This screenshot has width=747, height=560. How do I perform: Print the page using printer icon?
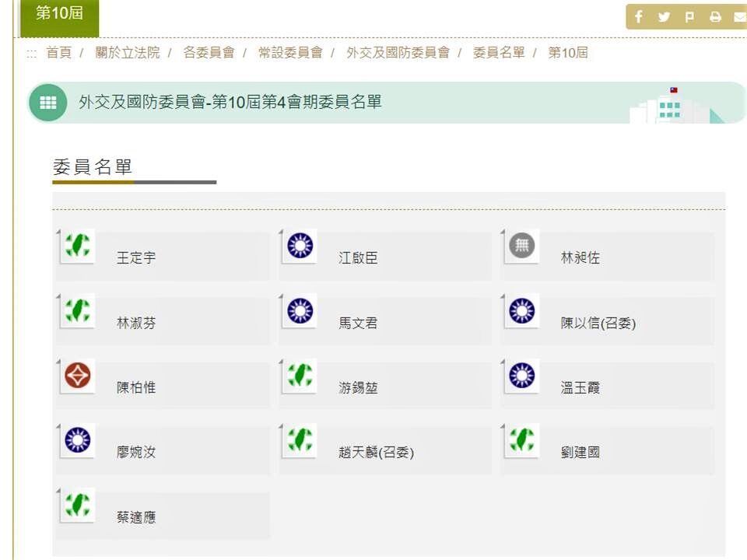tap(715, 17)
